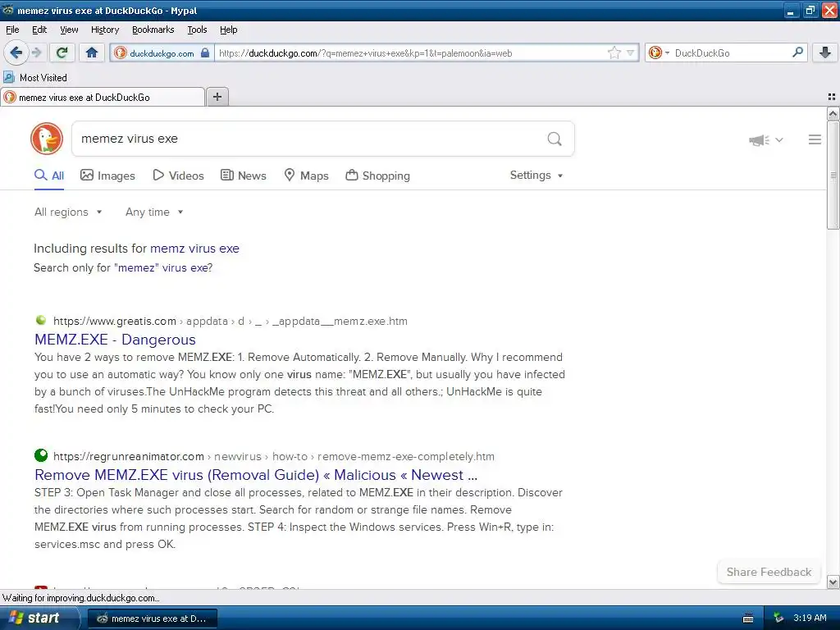Click the network connection tray icon

pos(778,619)
